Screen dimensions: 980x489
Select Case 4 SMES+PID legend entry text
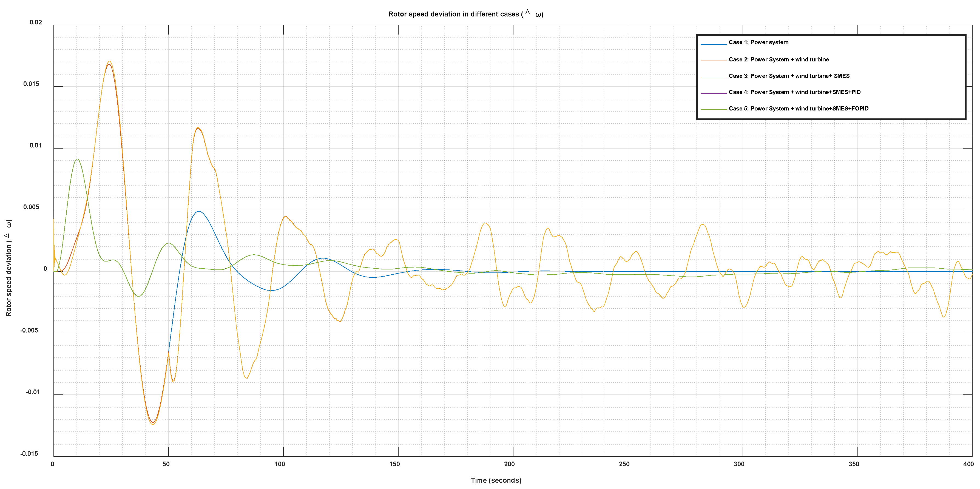[794, 92]
